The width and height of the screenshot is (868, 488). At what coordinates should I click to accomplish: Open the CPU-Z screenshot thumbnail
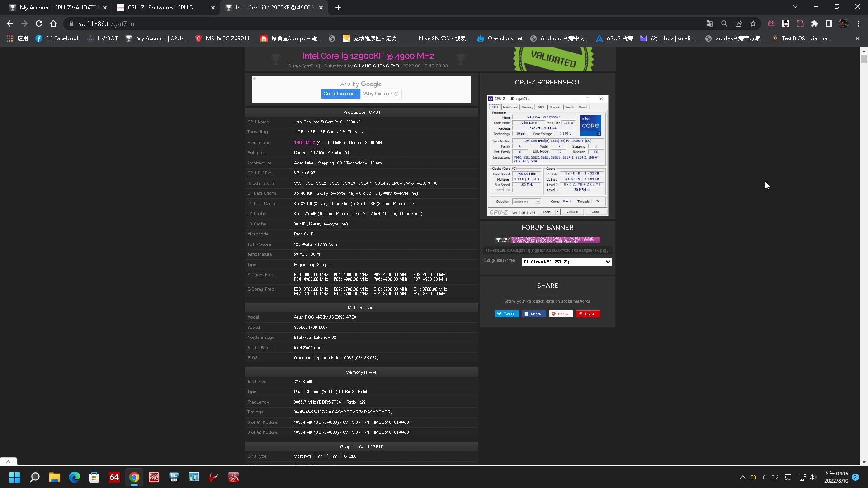point(547,155)
